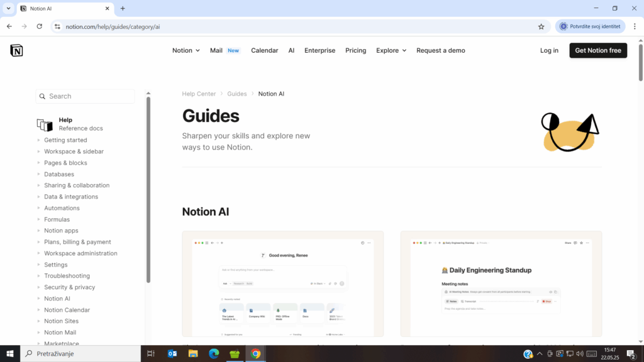Reload the current page

click(x=40, y=26)
